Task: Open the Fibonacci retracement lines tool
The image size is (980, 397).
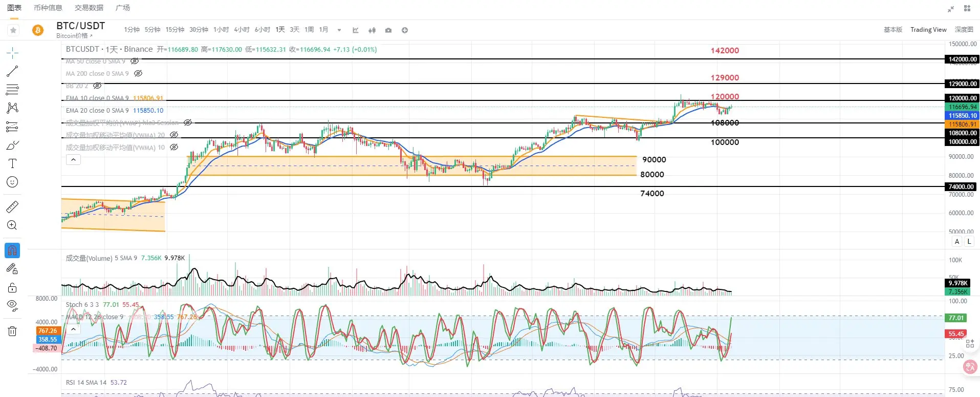Action: (x=12, y=90)
